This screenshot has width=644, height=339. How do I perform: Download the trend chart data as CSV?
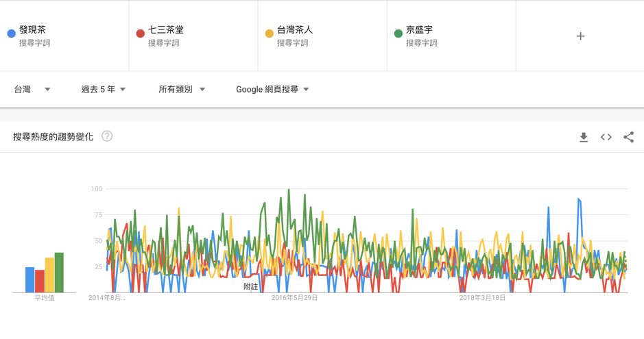coord(583,137)
